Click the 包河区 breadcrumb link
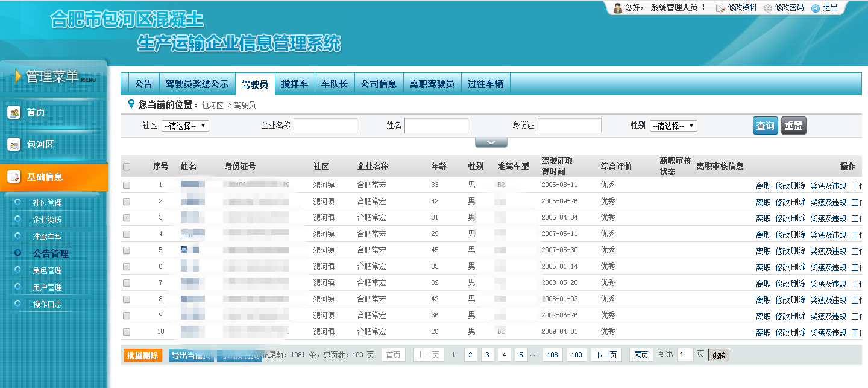The height and width of the screenshot is (388, 868). click(x=212, y=105)
